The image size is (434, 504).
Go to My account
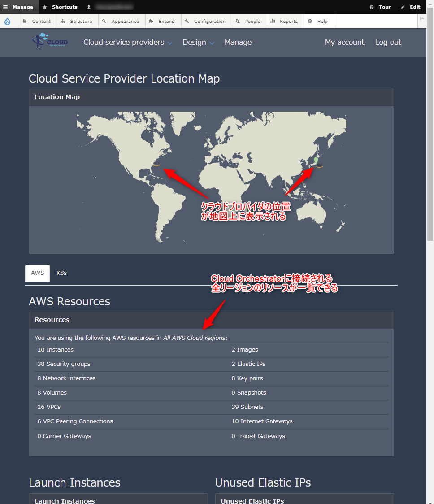pyautogui.click(x=344, y=43)
